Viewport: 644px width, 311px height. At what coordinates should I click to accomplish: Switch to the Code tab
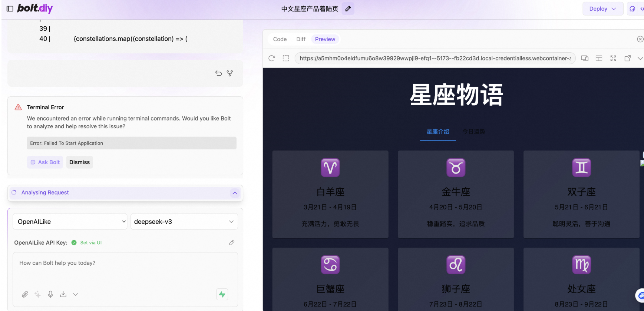[x=280, y=39]
